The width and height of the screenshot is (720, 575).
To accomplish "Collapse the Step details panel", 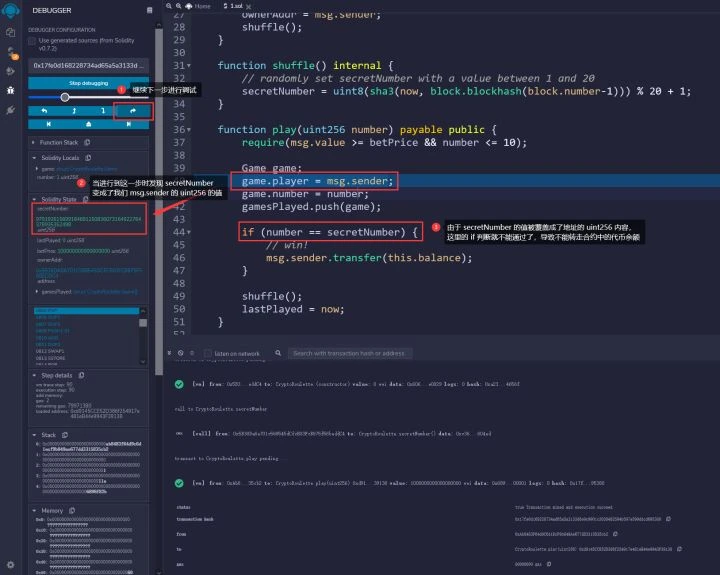I will (x=34, y=375).
